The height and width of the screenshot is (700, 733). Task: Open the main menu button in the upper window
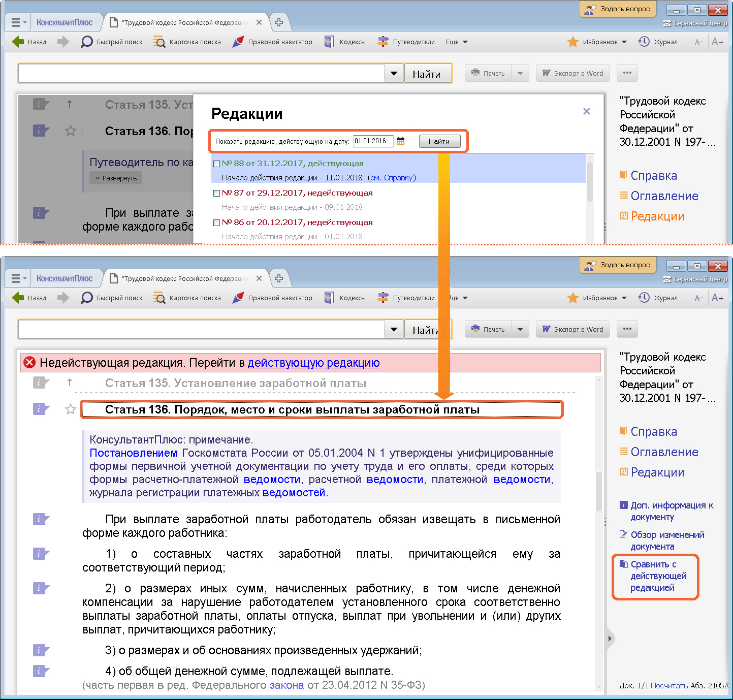point(18,22)
